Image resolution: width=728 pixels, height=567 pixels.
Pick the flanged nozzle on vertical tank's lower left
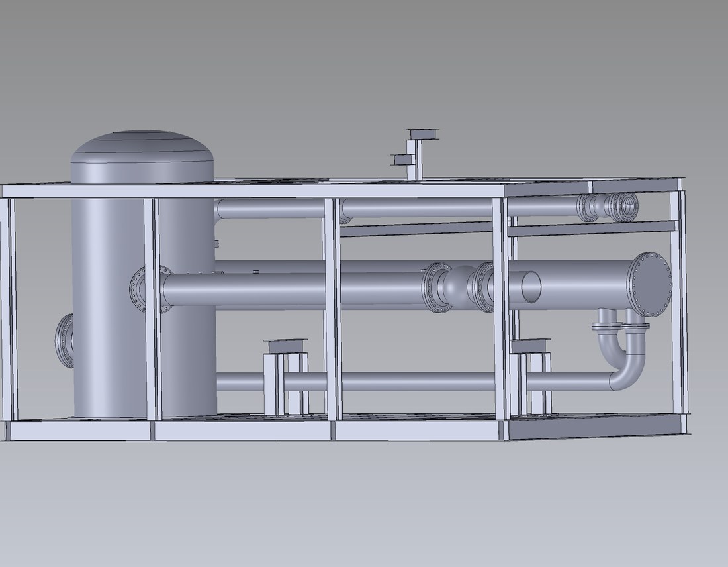click(x=64, y=340)
